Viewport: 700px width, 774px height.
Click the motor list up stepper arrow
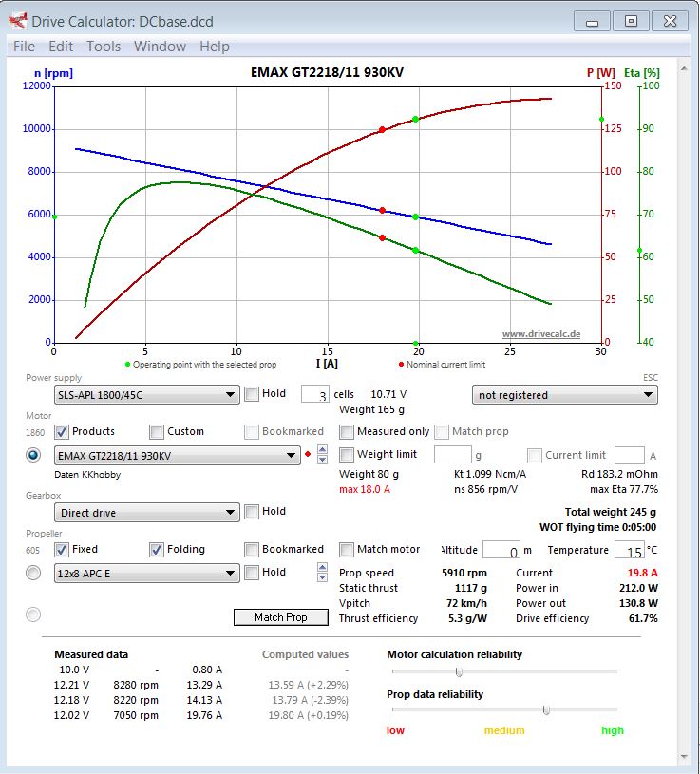coord(323,450)
